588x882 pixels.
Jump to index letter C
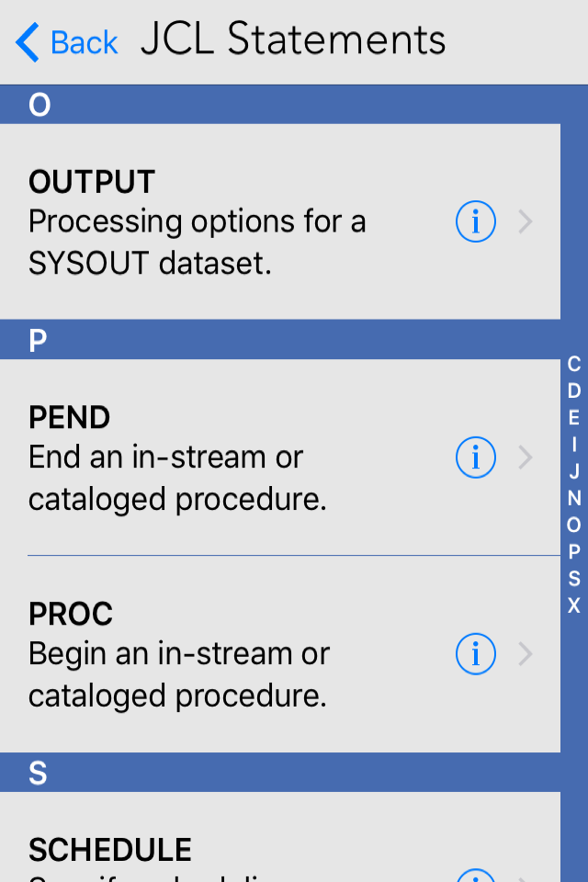pyautogui.click(x=574, y=364)
